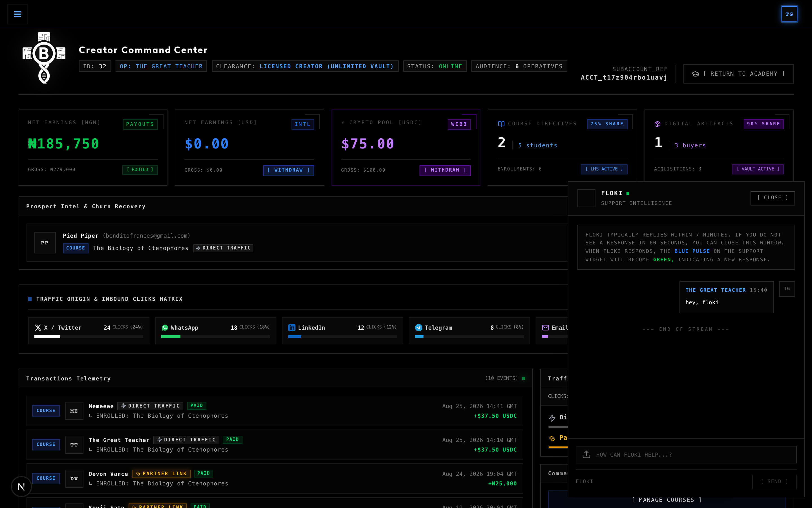Close the Floki support panel

[773, 198]
